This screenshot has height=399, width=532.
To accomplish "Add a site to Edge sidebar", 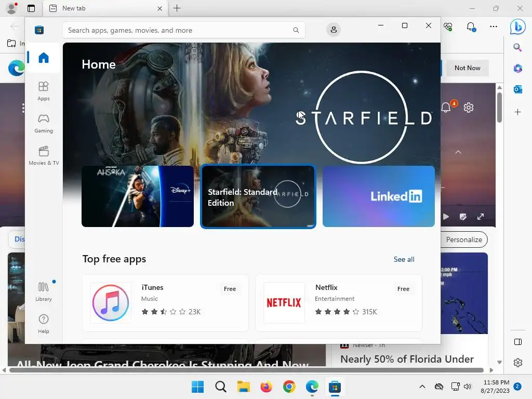I will pyautogui.click(x=518, y=112).
